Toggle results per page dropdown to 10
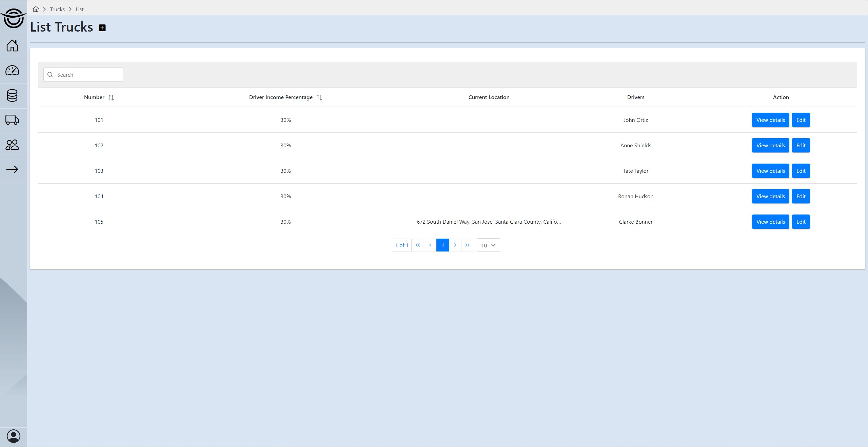 pos(488,245)
